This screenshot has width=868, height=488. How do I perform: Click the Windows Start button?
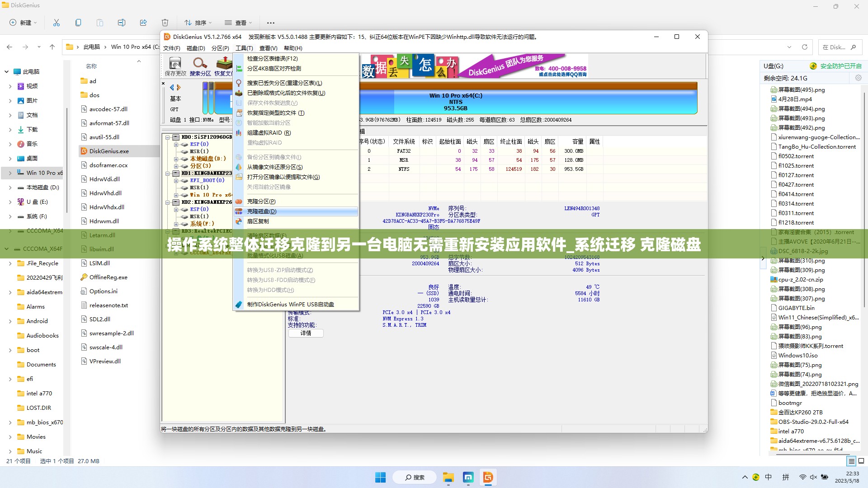tap(380, 477)
